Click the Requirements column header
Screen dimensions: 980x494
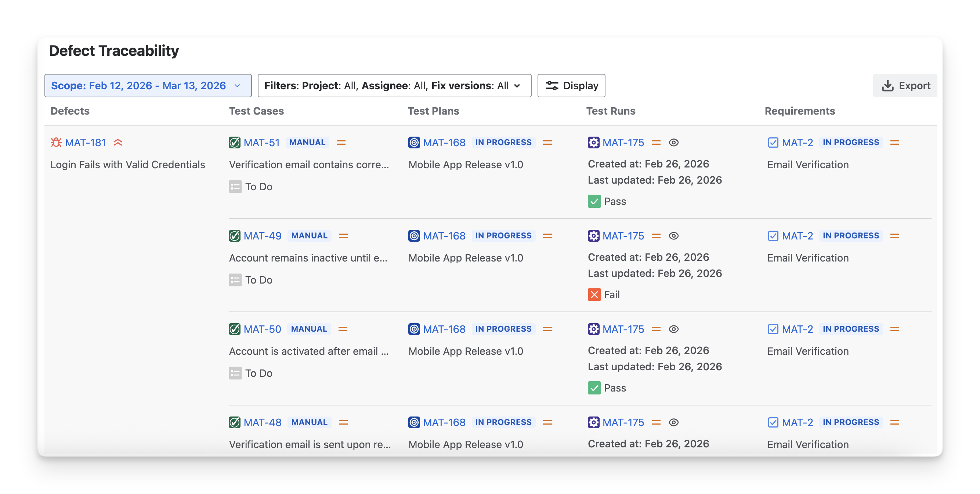pos(799,111)
